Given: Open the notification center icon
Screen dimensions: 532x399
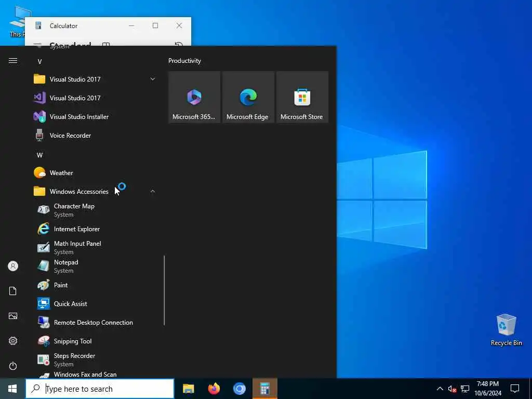Looking at the screenshot, I should coord(515,389).
